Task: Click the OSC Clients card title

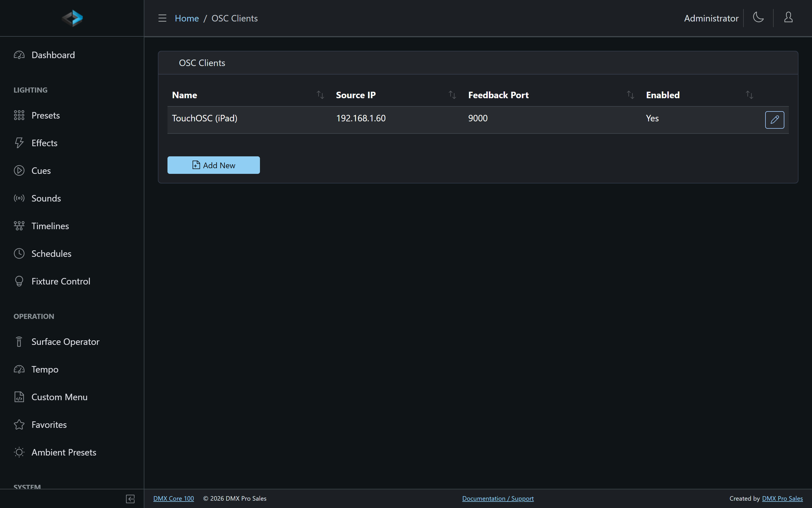Action: tap(202, 63)
